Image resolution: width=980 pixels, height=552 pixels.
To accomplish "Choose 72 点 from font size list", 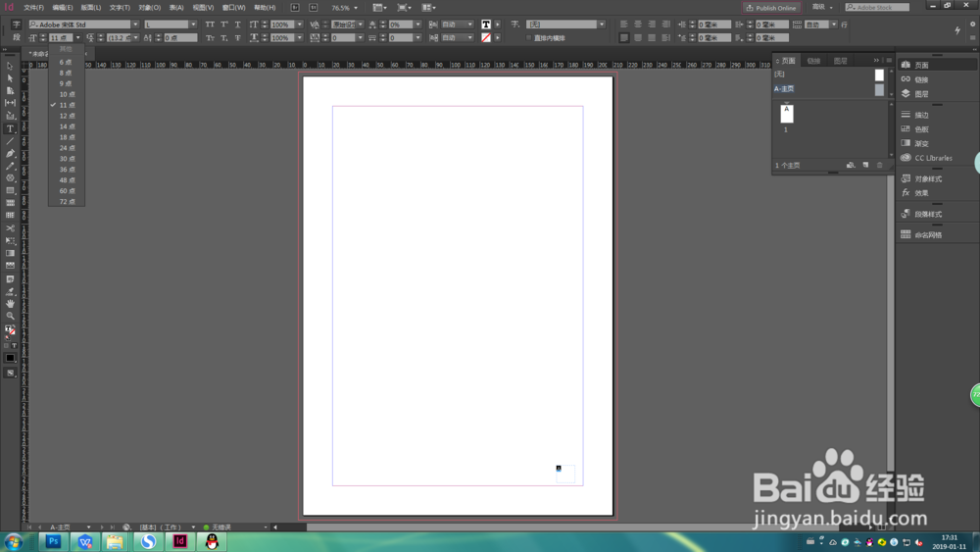I will point(67,201).
